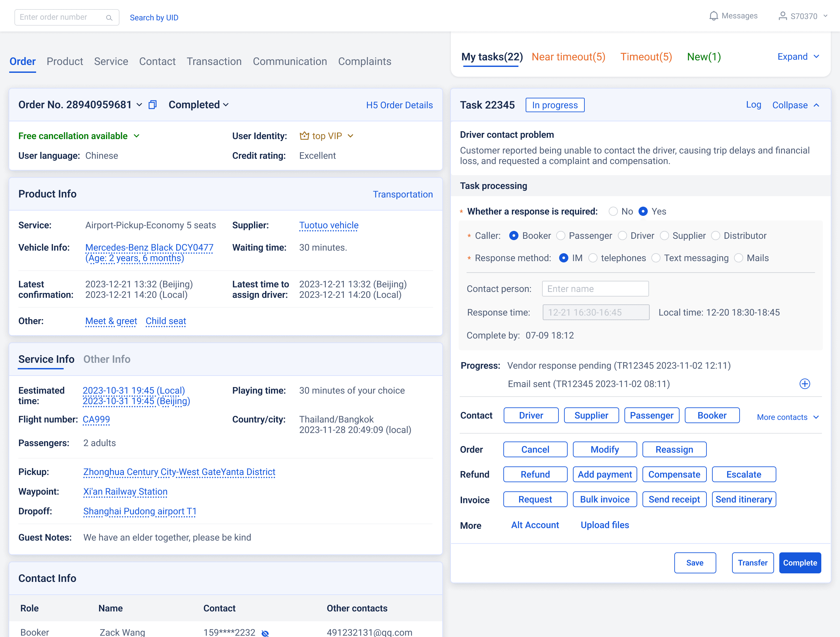840x637 pixels.
Task: Reveal the booker's hidden phone number
Action: pos(265,632)
